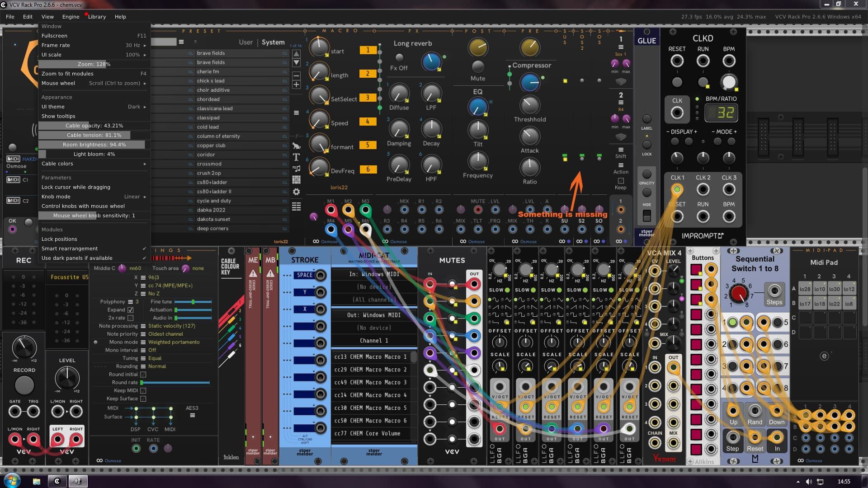
Task: Click the next preset page down arrow
Action: click(297, 63)
